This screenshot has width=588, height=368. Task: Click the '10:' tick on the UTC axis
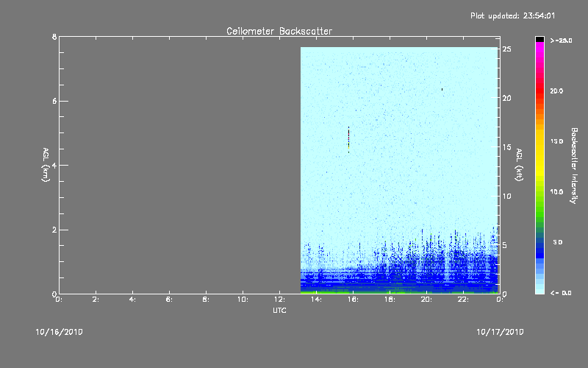(243, 300)
